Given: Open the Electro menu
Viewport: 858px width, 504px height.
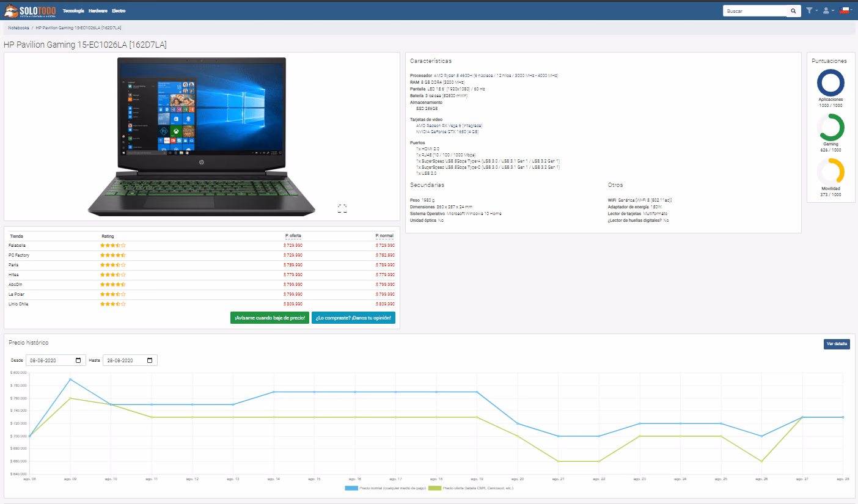Looking at the screenshot, I should 119,11.
